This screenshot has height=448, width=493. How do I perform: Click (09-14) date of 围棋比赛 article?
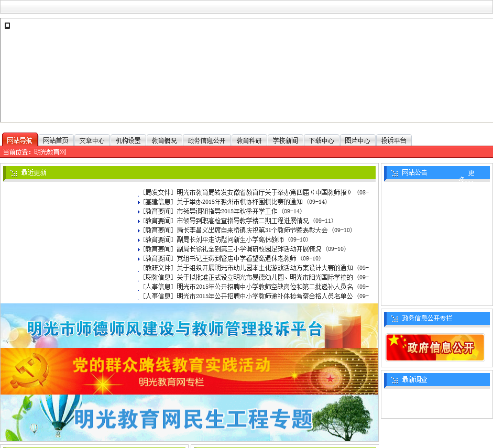tap(317, 202)
